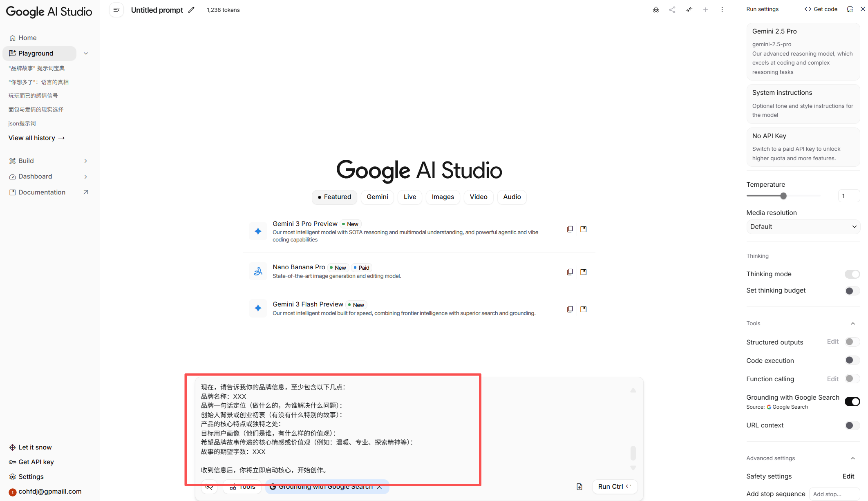The height and width of the screenshot is (501, 868).
Task: Open View all history link
Action: coord(36,138)
